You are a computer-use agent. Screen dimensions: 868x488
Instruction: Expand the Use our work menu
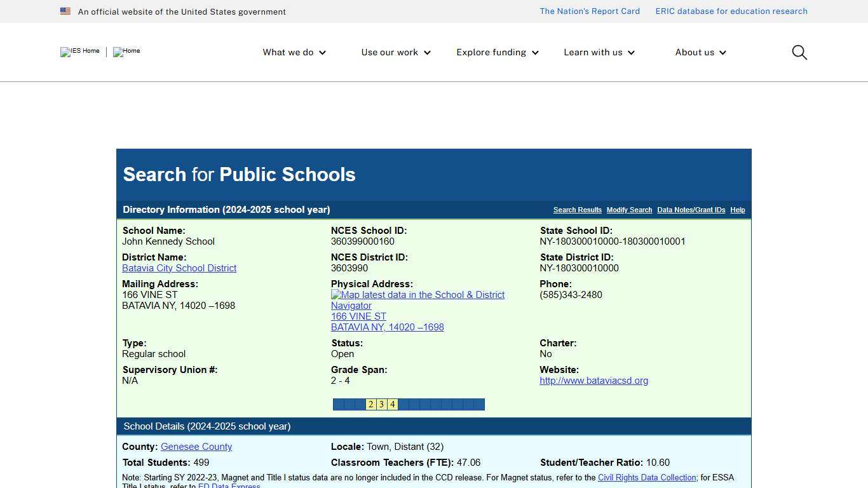395,52
